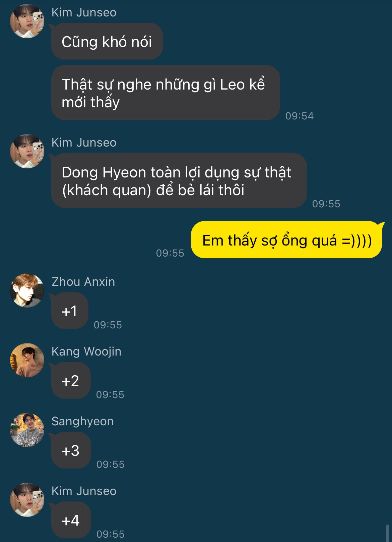Open Zhou Anxin's profile picture
Viewport: 392px width, 542px height.
[x=27, y=290]
